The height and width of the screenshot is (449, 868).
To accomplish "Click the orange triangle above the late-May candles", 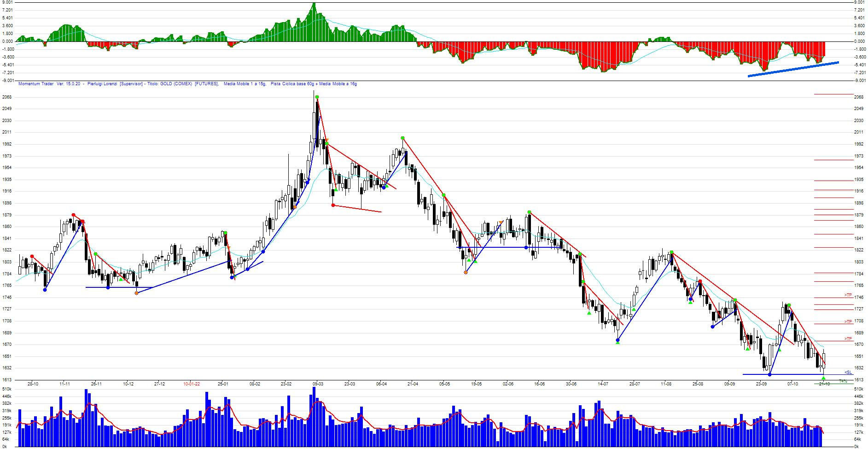I will coord(501,223).
